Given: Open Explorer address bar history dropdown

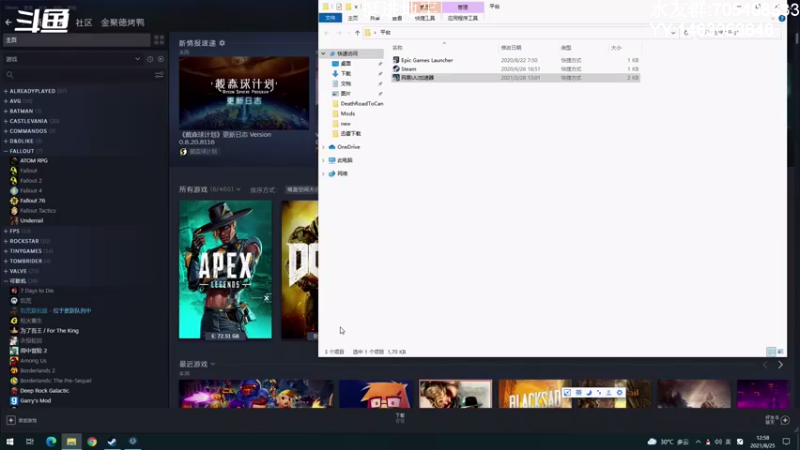Looking at the screenshot, I should click(x=673, y=33).
